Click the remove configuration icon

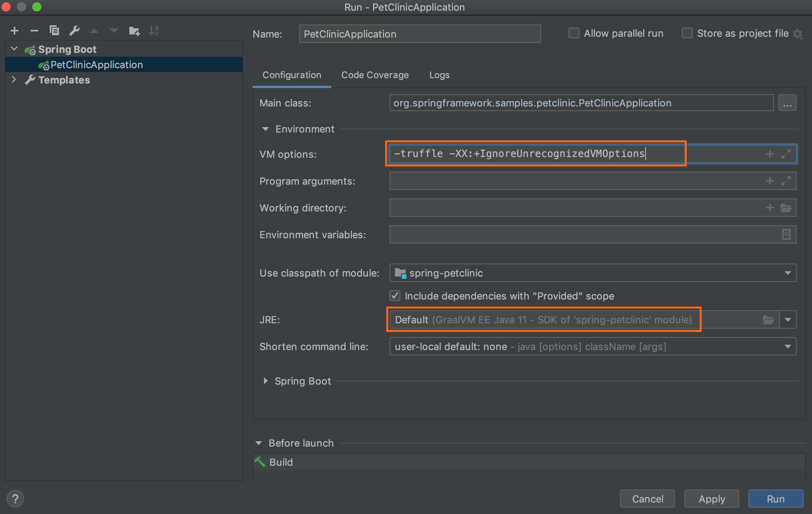34,29
